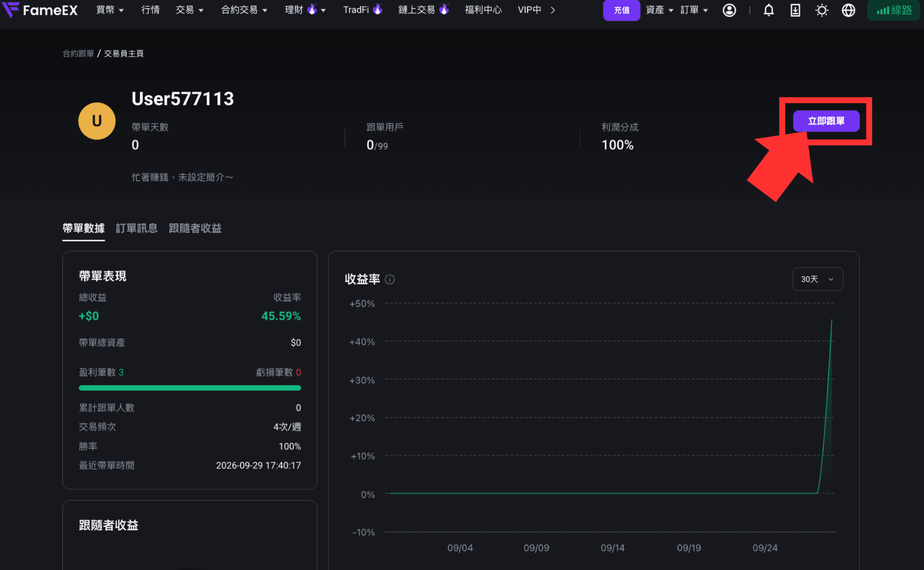Click the 4次/週 trading frequency value
The image size is (924, 570).
coord(287,426)
